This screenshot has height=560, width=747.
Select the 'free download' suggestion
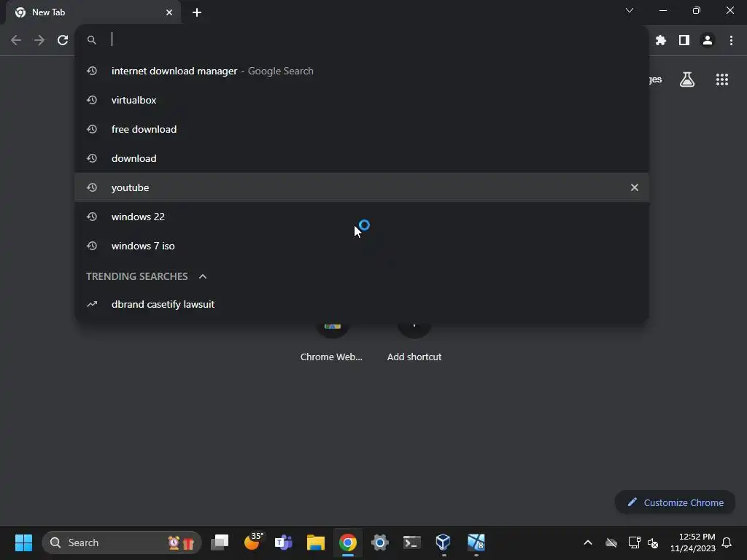(362, 129)
